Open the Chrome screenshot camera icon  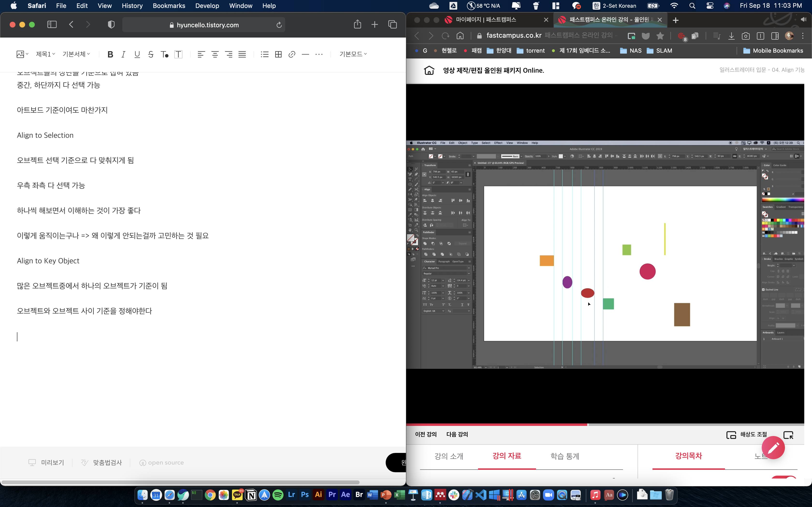point(746,36)
